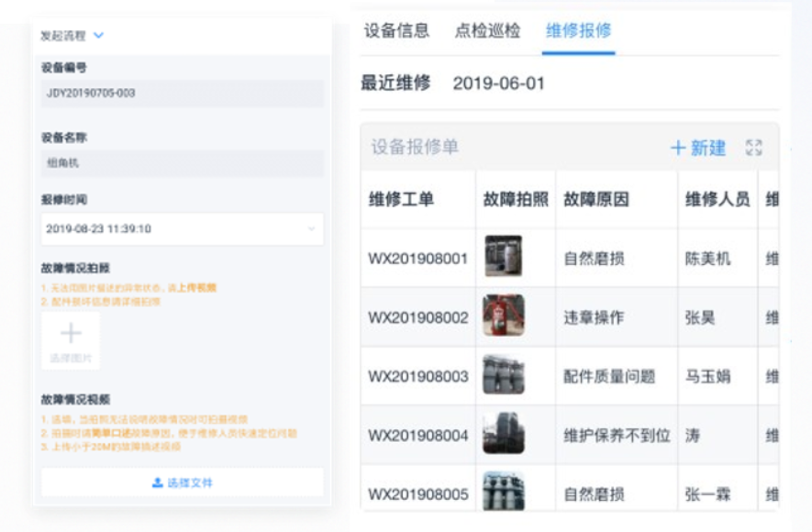Click the fullscreen expand icon in 设备报修单
812x532 pixels.
pyautogui.click(x=754, y=148)
